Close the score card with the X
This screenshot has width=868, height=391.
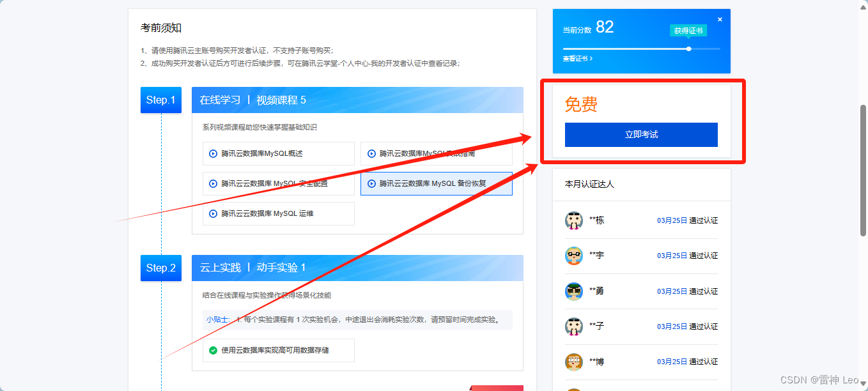pyautogui.click(x=720, y=19)
